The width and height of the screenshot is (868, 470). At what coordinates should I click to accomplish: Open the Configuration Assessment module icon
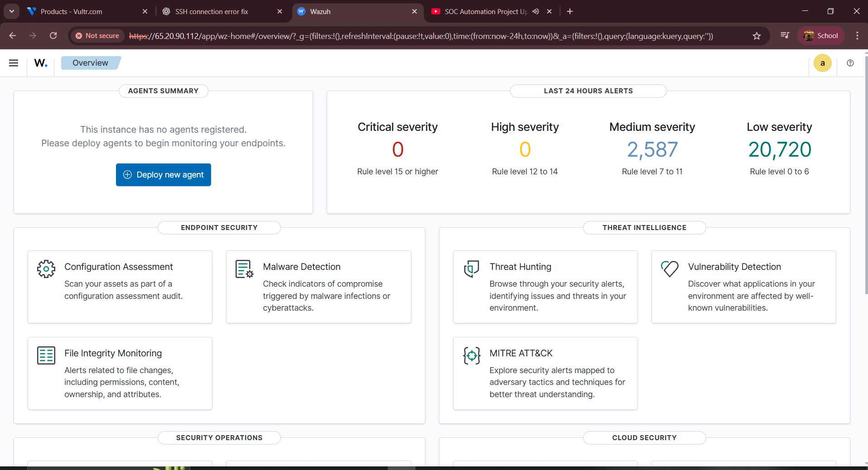click(x=46, y=269)
